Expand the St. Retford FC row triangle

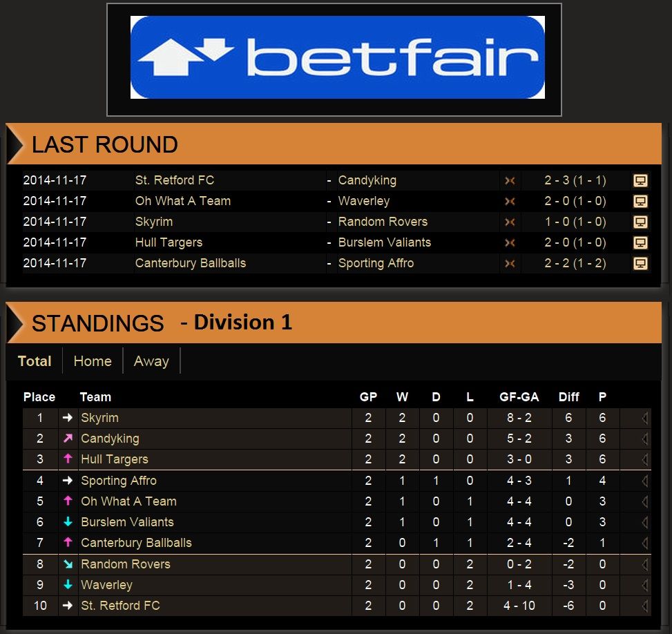644,606
